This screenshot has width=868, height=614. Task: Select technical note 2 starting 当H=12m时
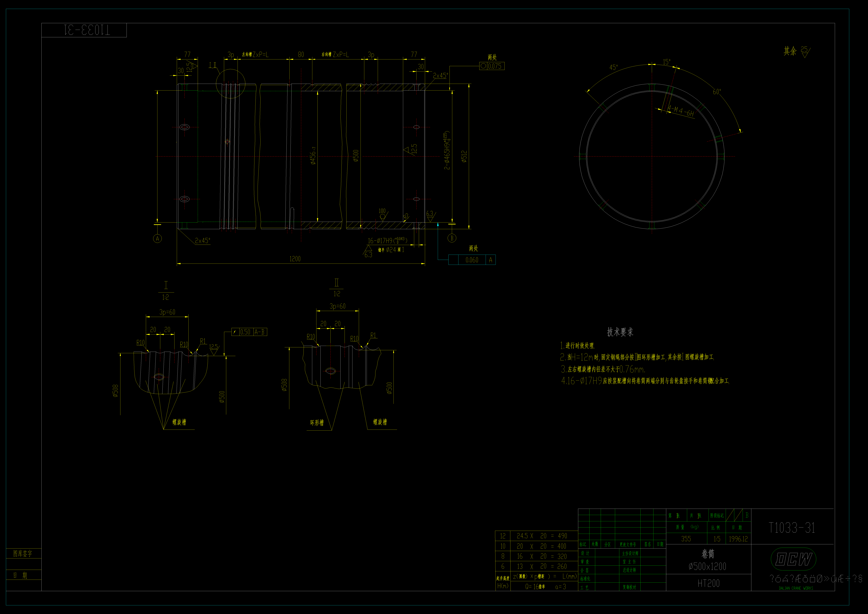(637, 357)
